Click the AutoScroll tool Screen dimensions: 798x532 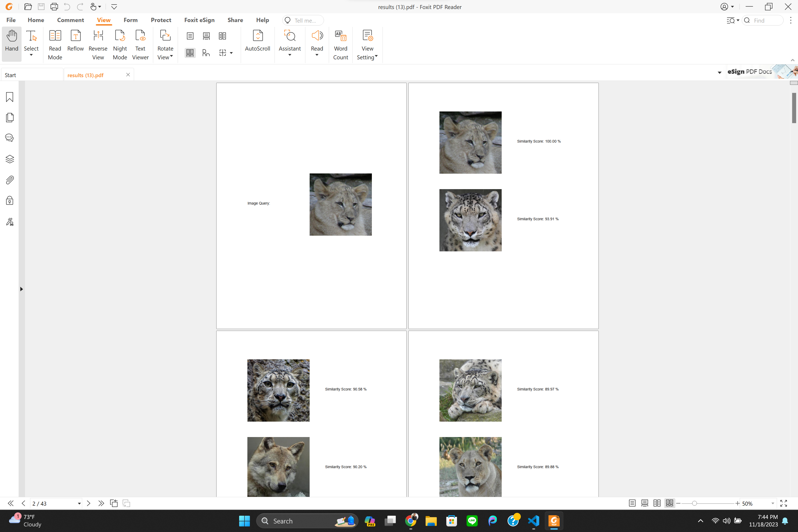(257, 41)
